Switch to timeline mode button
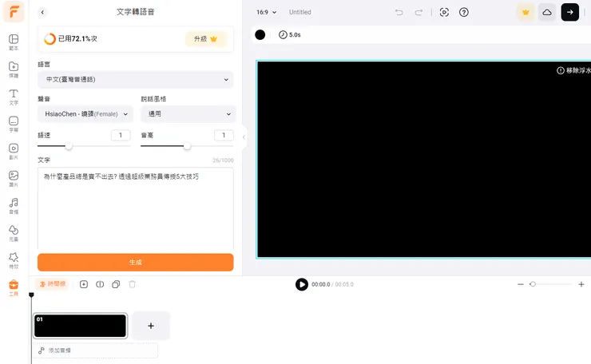Viewport: 591px width, 364px height. (x=53, y=283)
